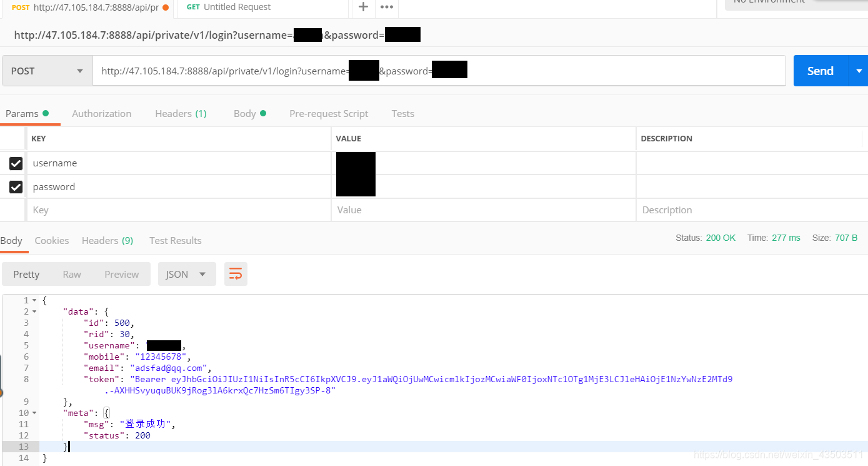The image size is (868, 466).
Task: Open the Pre-request Script tab
Action: pyautogui.click(x=329, y=113)
